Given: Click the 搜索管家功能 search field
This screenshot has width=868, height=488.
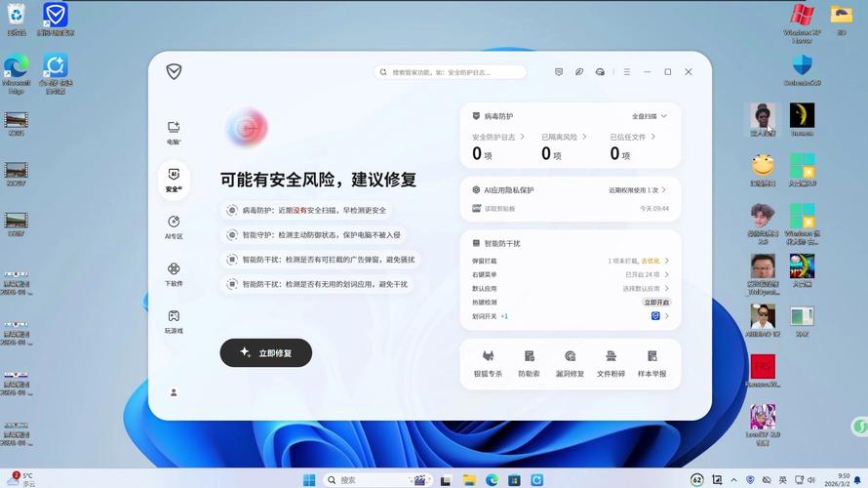Looking at the screenshot, I should (451, 72).
